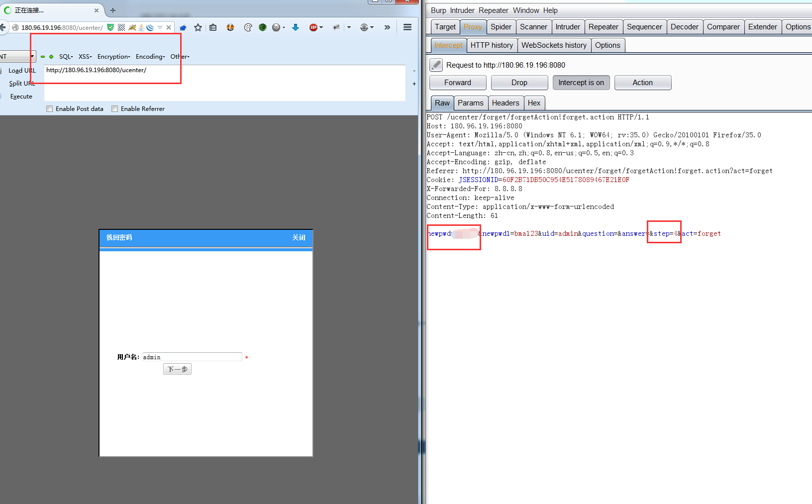Viewport: 812px width, 504px height.
Task: Switch to the Spider tab in Burp
Action: [501, 27]
